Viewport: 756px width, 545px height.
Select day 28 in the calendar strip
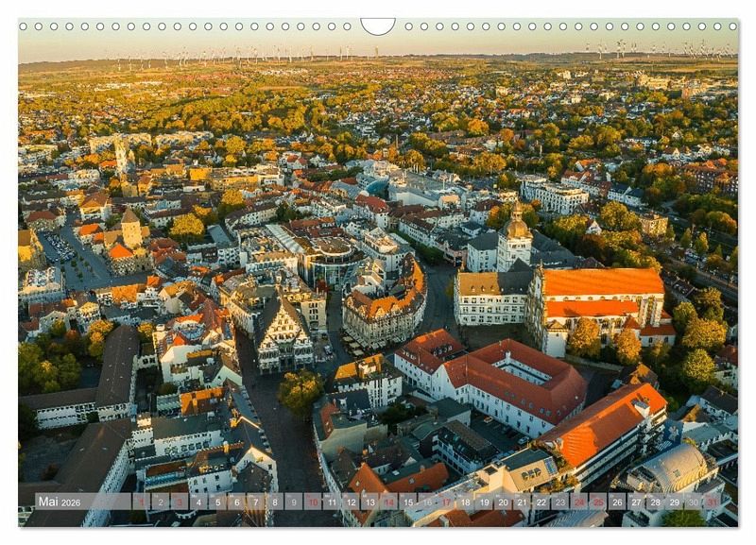656,502
